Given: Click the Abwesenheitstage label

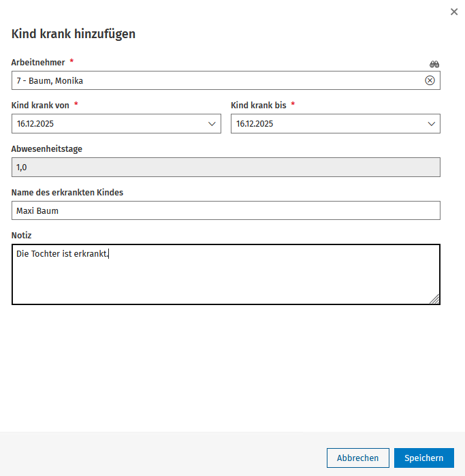Looking at the screenshot, I should [x=47, y=149].
